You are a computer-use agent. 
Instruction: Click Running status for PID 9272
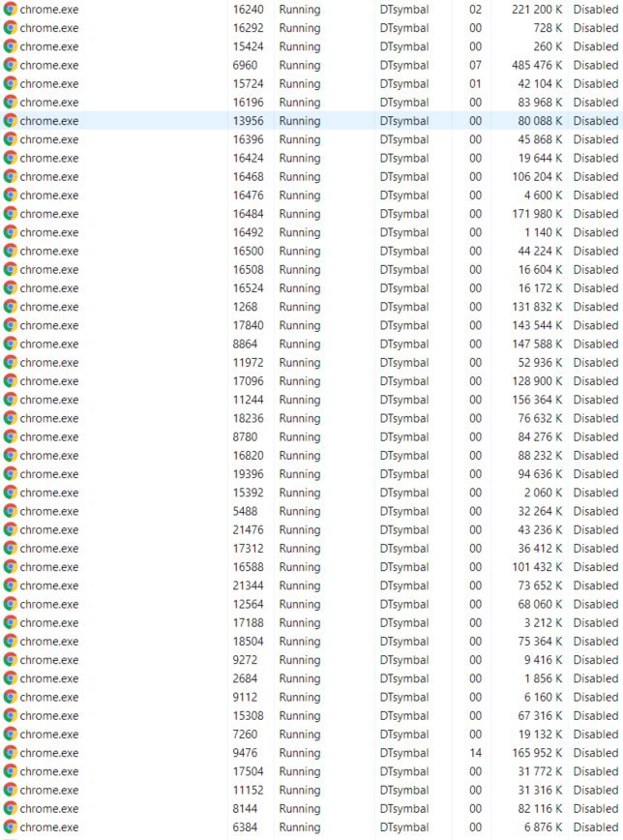coord(300,660)
